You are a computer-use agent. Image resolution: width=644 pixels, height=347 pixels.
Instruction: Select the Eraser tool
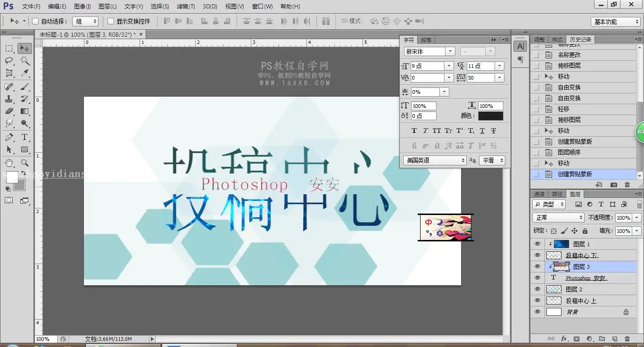[x=9, y=111]
